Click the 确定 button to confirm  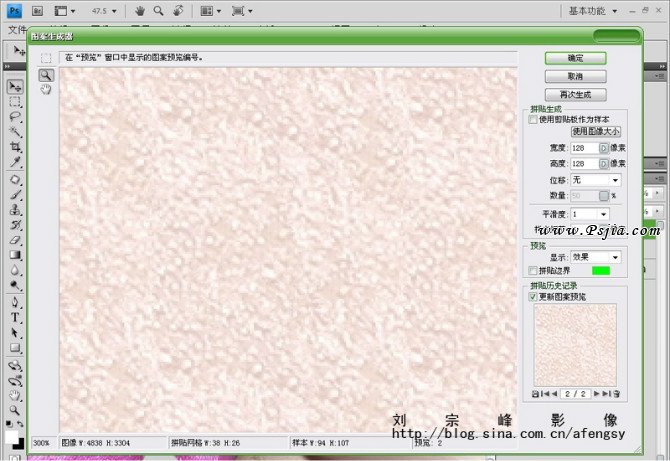(575, 58)
